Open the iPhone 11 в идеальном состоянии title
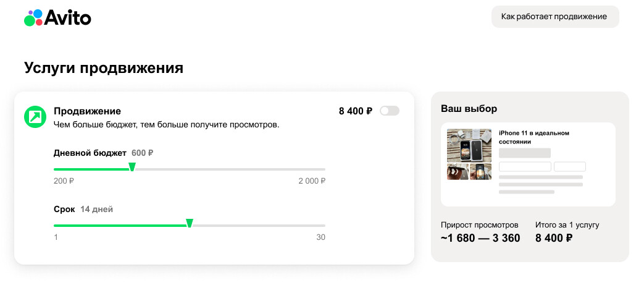This screenshot has height=298, width=644. coord(533,137)
